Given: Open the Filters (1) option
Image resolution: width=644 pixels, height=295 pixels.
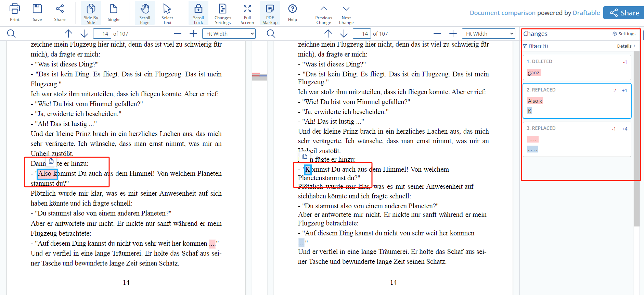Looking at the screenshot, I should pos(536,46).
